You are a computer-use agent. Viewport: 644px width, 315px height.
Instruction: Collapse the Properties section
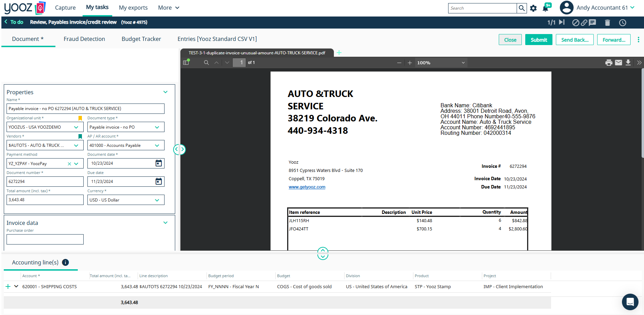click(166, 92)
